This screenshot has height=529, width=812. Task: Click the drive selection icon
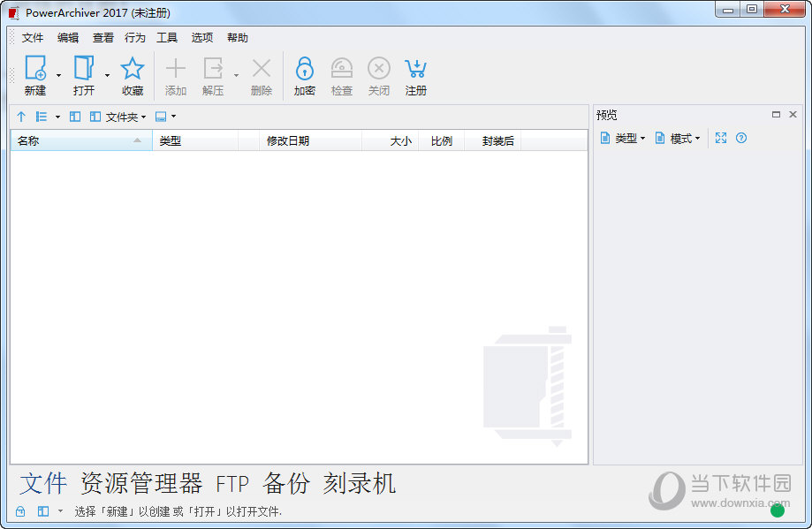[161, 117]
